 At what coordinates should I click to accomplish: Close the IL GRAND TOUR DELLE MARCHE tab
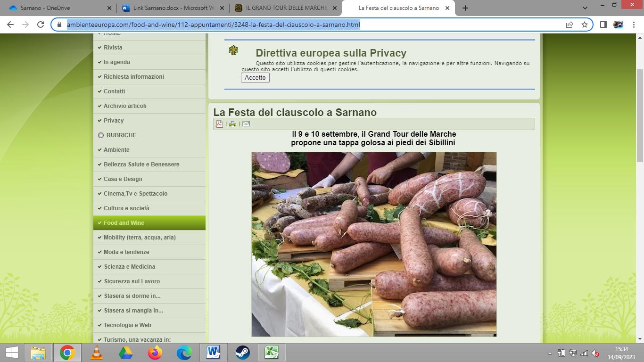335,8
